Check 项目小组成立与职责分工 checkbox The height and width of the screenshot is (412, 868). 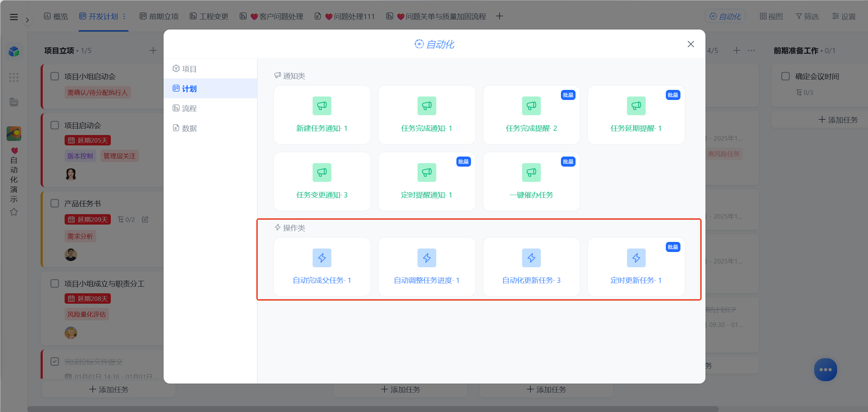(x=55, y=283)
